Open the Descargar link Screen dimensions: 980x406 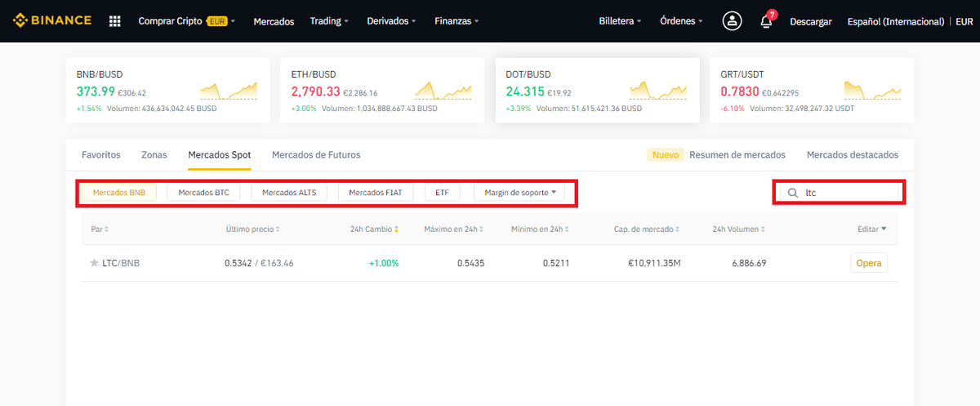tap(810, 21)
